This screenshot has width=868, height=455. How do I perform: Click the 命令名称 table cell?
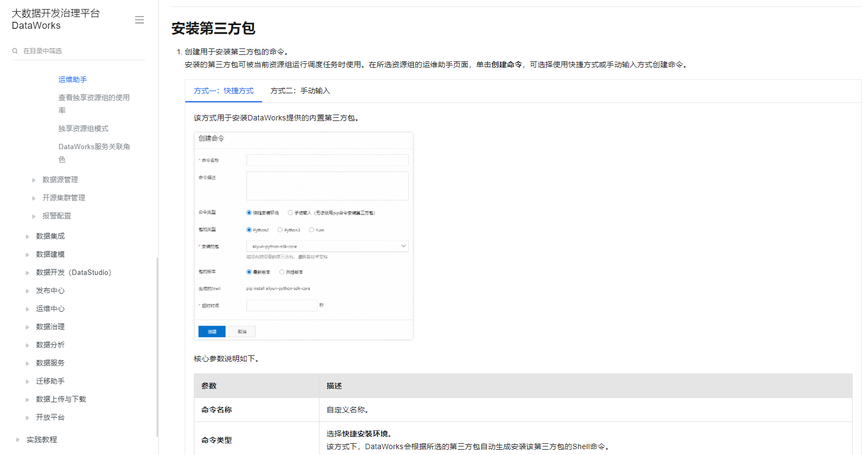pos(257,410)
